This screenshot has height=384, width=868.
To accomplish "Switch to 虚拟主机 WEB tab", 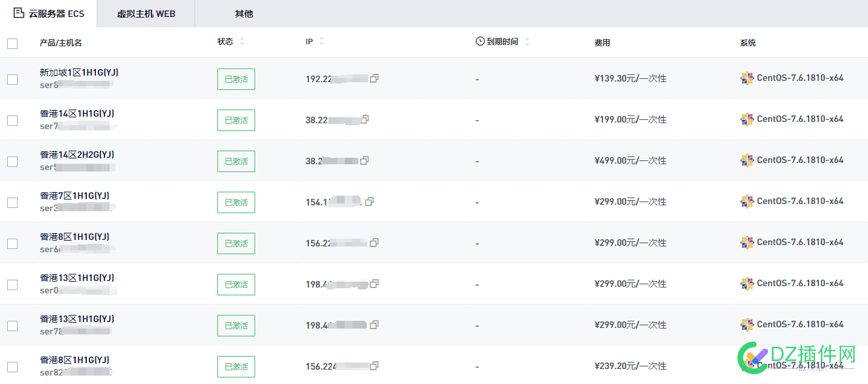I will [146, 14].
